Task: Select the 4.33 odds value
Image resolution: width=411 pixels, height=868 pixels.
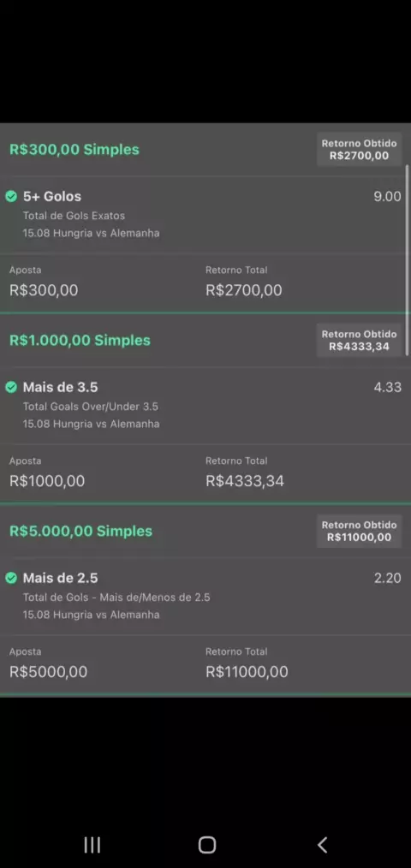Action: [x=387, y=388]
